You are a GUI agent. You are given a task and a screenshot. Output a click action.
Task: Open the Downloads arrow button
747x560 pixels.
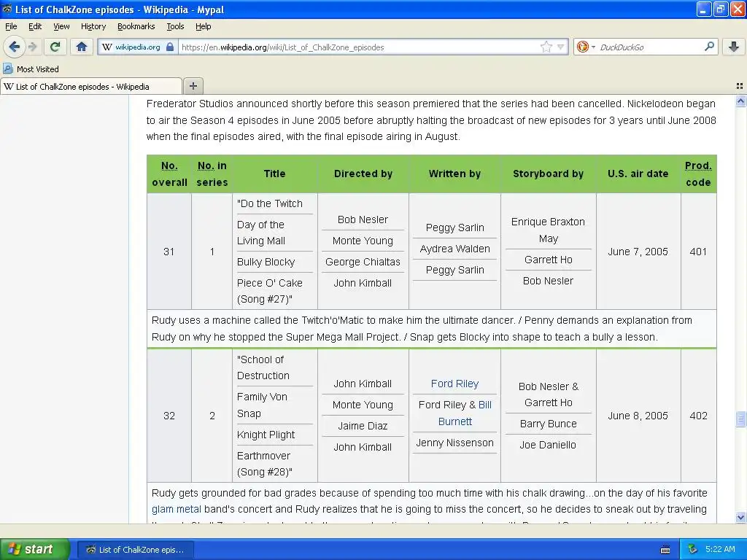(734, 47)
